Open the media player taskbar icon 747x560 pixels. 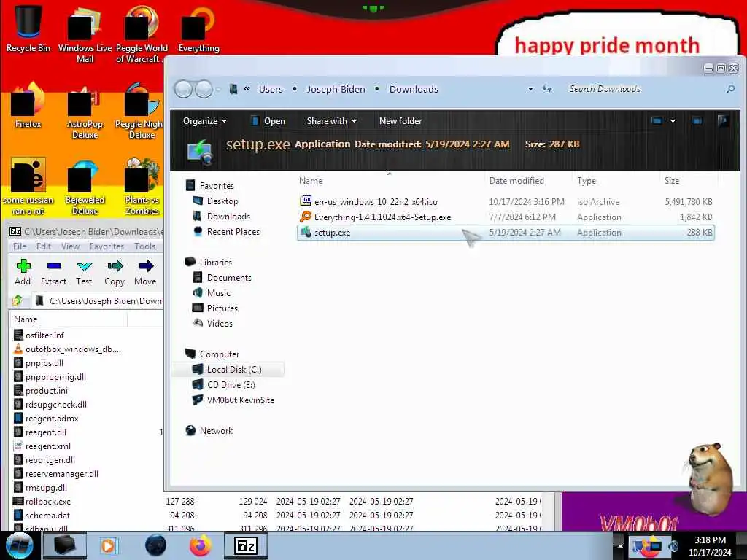point(108,545)
